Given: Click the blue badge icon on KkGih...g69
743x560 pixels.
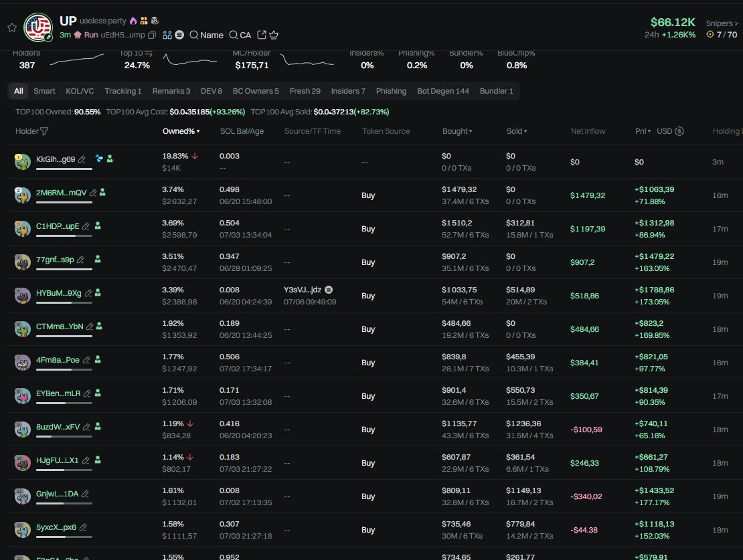Looking at the screenshot, I should 99,159.
